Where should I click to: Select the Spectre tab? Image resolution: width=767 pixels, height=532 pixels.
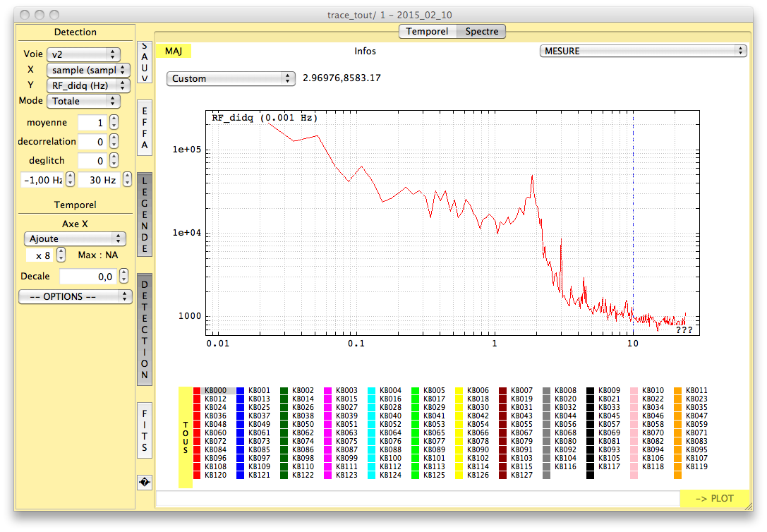tap(482, 31)
